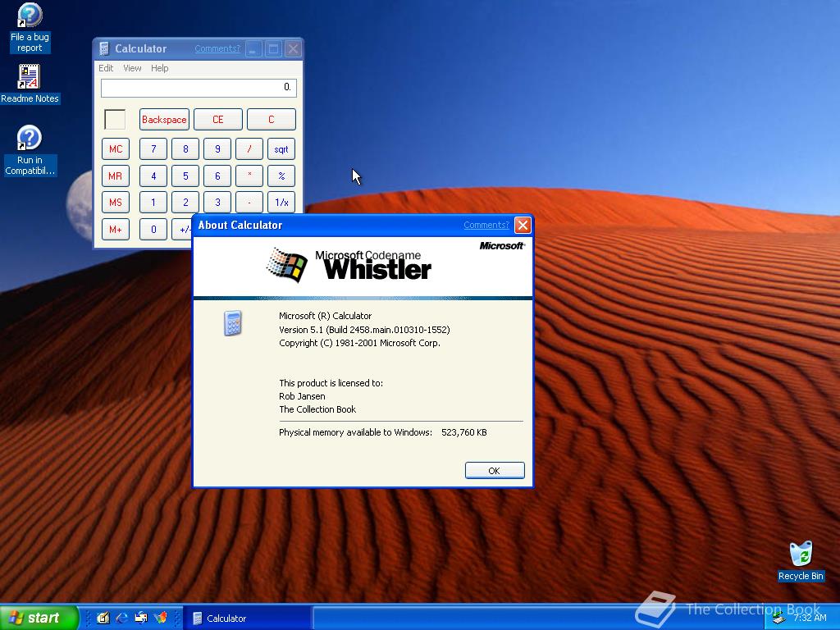Click the 6 digit button

click(x=217, y=176)
